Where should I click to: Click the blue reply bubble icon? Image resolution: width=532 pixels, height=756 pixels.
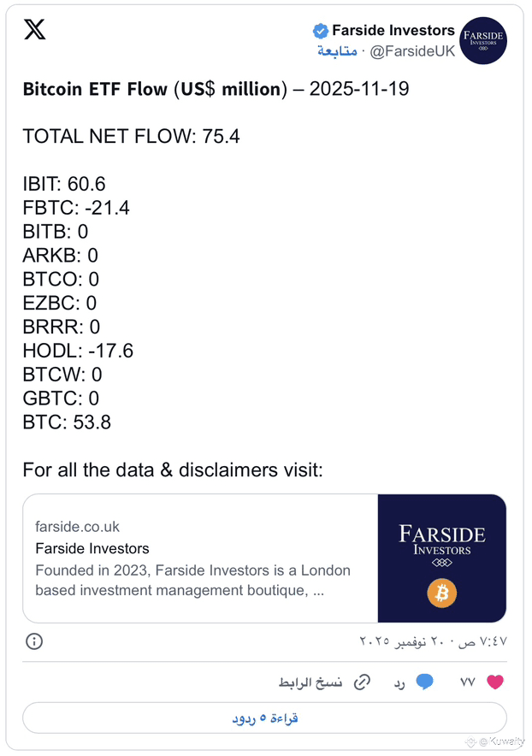424,682
